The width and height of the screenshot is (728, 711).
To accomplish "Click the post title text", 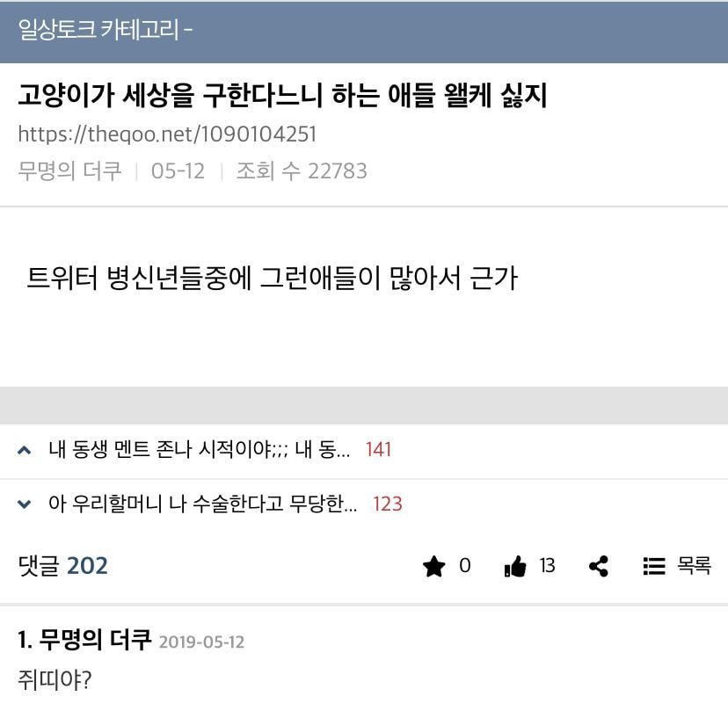I will [282, 95].
